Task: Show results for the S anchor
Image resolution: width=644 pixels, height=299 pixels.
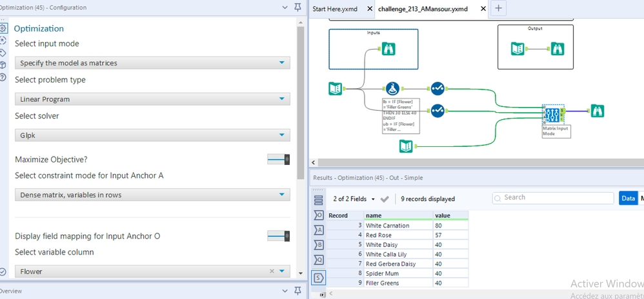Action: click(x=319, y=278)
